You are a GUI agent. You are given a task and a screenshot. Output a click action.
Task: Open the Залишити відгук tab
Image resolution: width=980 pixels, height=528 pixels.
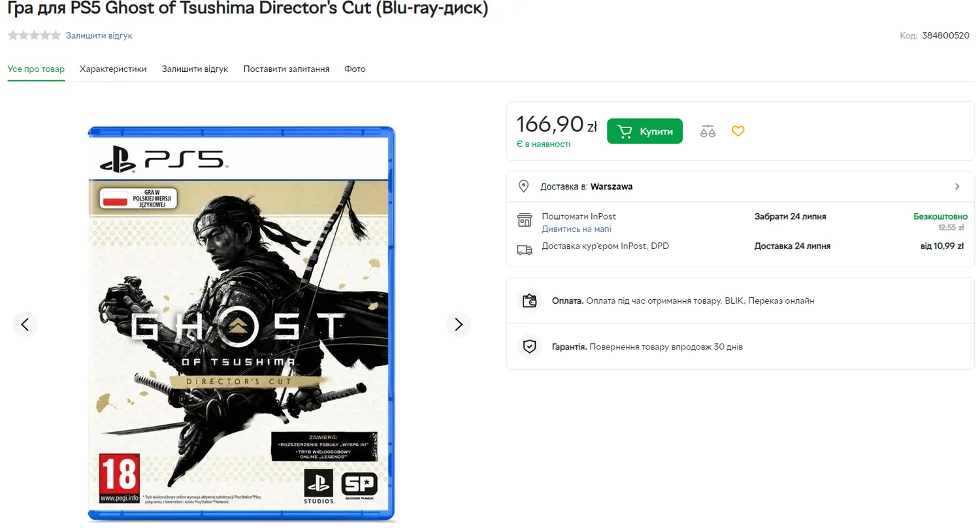[x=195, y=69]
